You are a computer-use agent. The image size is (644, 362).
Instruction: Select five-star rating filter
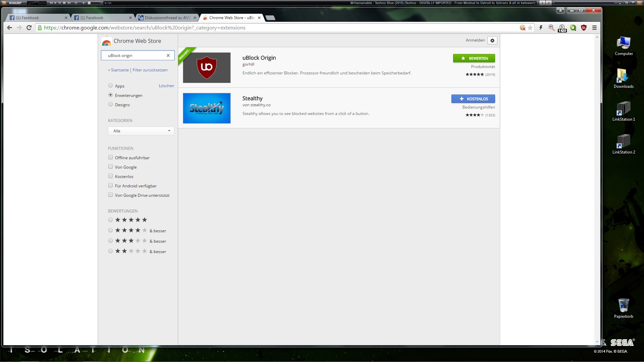[x=110, y=220]
